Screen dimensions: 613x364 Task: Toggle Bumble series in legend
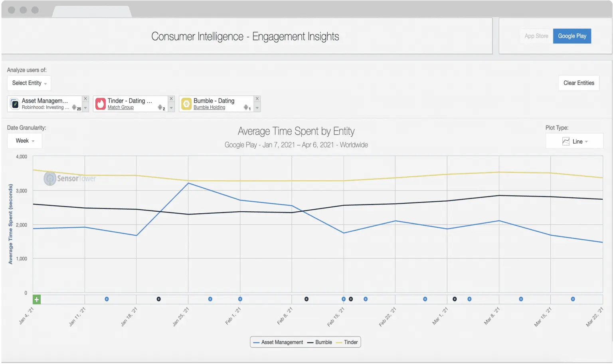click(x=320, y=342)
